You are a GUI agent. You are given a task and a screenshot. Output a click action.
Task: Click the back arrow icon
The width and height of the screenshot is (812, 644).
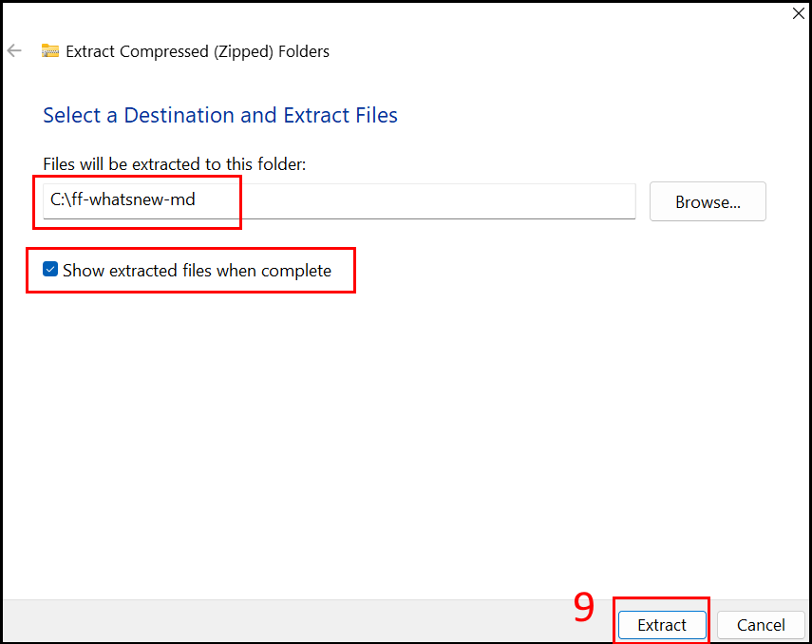pyautogui.click(x=14, y=50)
